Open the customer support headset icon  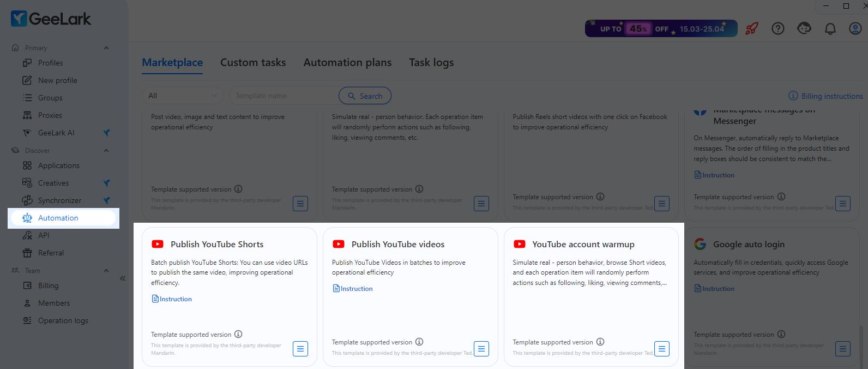pos(804,28)
